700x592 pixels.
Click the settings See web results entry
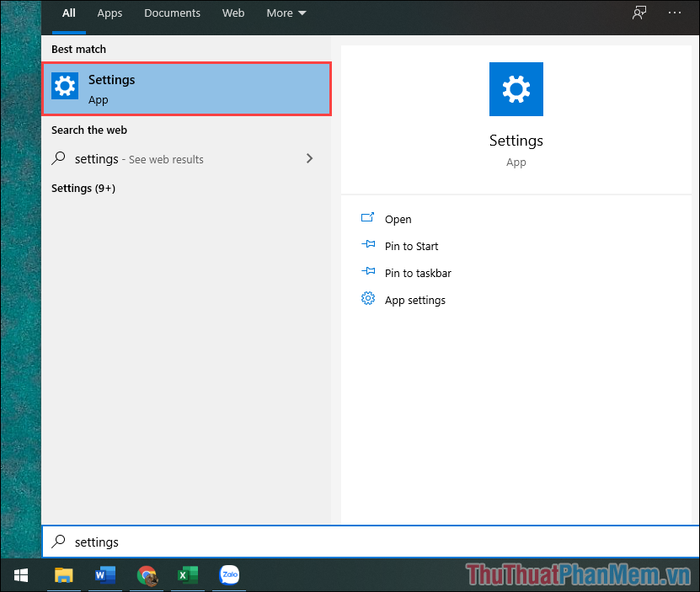point(187,158)
